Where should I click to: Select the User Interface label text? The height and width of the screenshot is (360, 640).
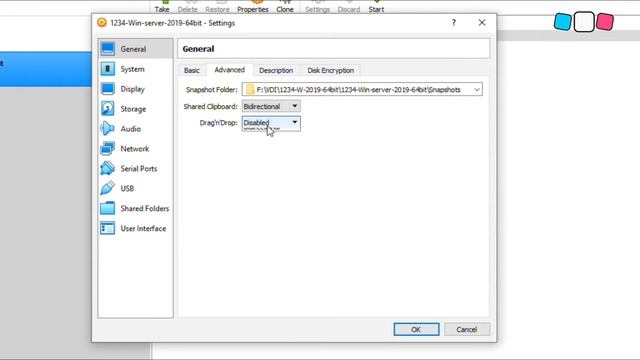tap(143, 228)
